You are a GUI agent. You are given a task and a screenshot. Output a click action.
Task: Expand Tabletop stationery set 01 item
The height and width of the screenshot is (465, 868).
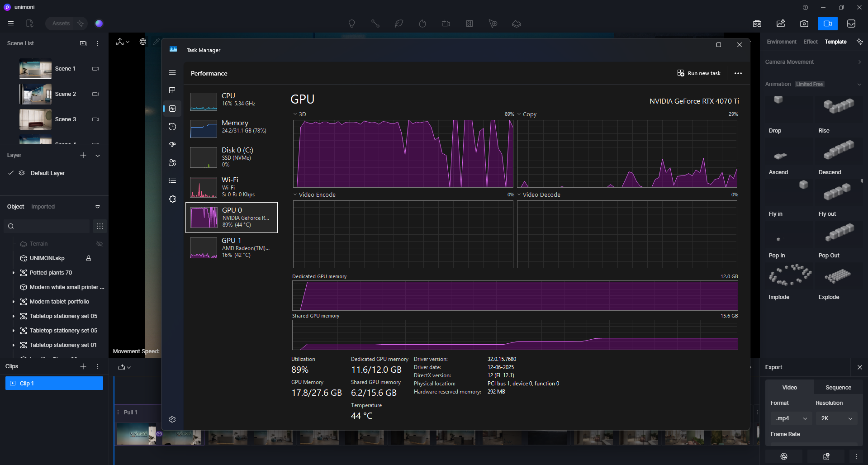point(14,345)
